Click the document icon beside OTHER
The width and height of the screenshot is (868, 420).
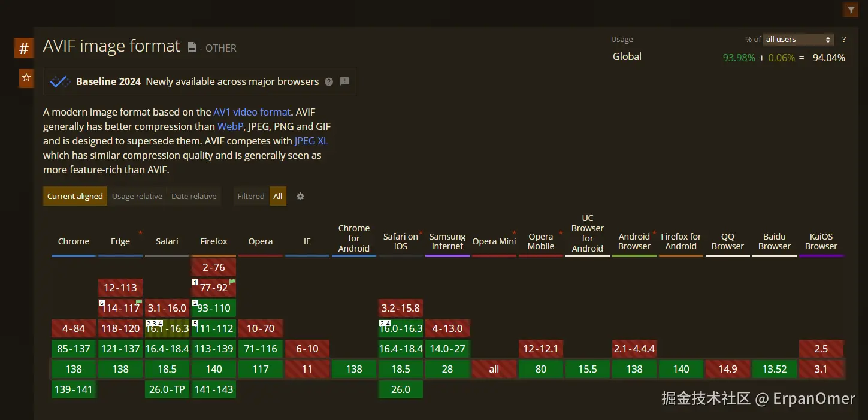tap(192, 47)
